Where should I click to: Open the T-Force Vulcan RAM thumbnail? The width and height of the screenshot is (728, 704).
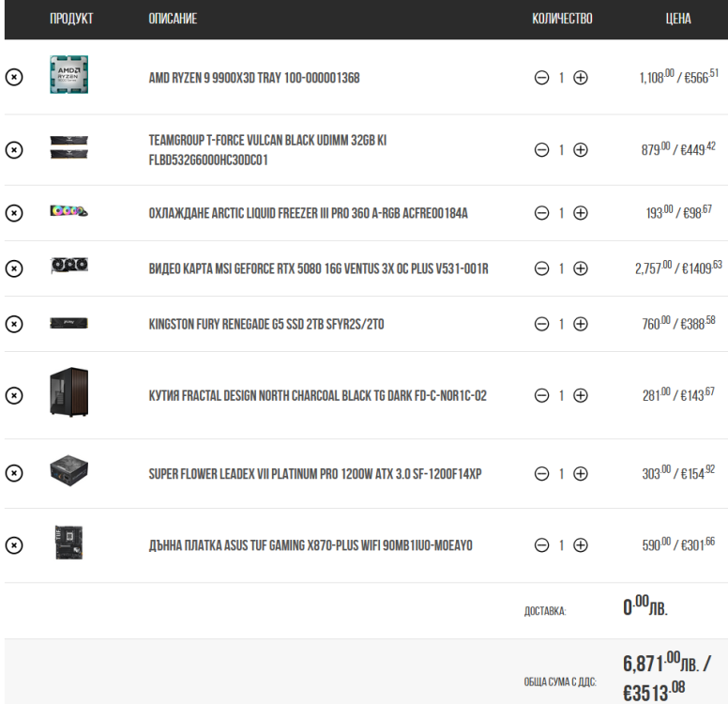coord(69,146)
